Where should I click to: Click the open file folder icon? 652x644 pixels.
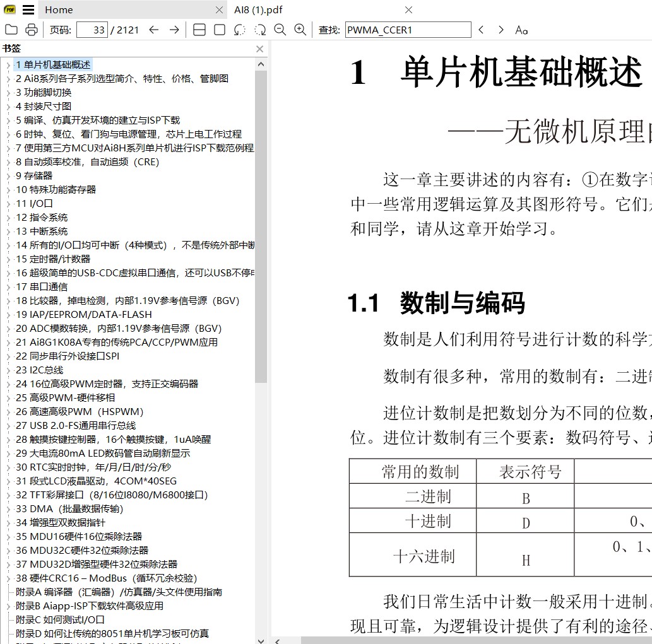tap(11, 30)
